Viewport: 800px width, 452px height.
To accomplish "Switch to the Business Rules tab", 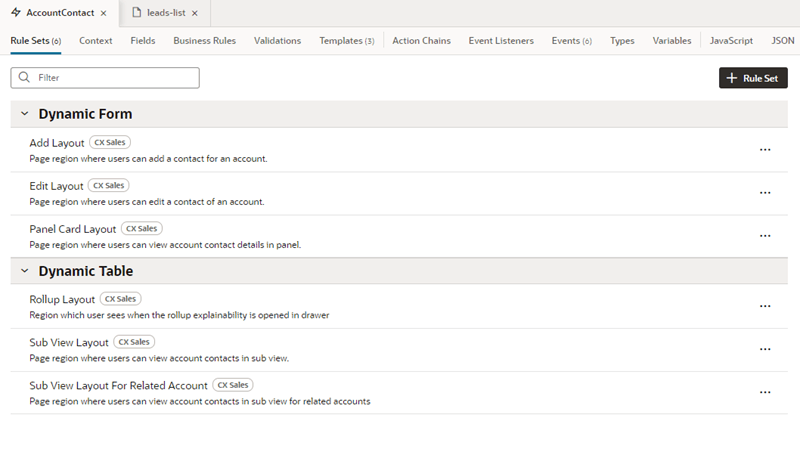I will point(204,41).
